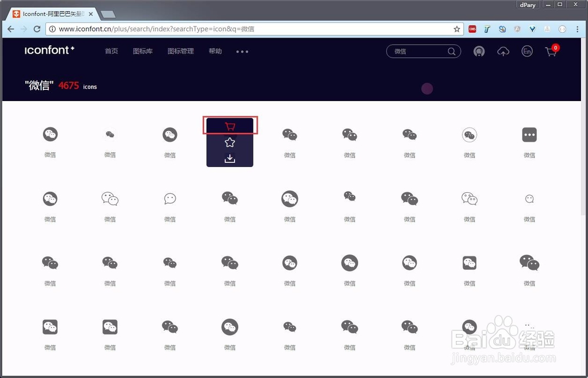588x378 pixels.
Task: Click the magnifier icon in site search box
Action: (x=452, y=51)
